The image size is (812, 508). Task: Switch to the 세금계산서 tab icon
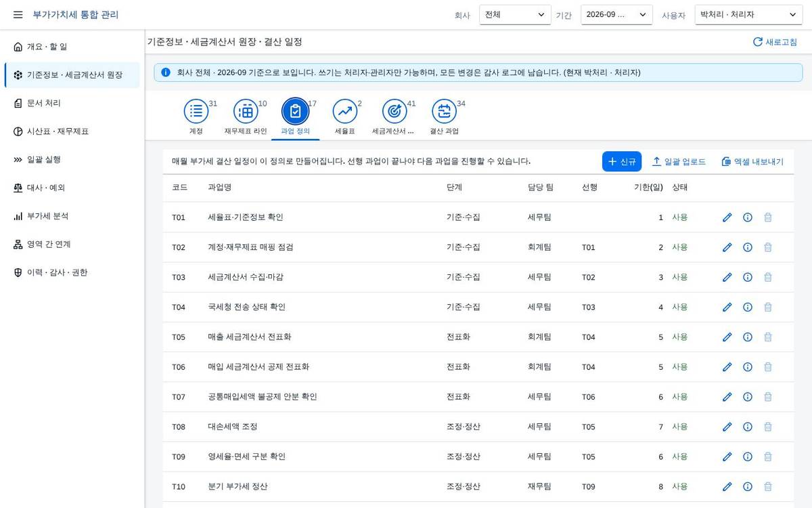(x=394, y=111)
